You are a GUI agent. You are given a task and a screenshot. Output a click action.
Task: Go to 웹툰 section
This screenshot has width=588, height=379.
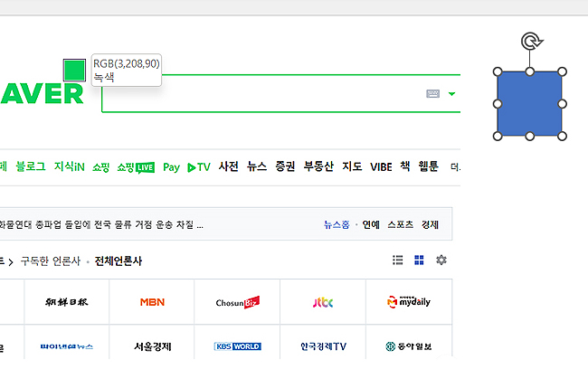point(428,166)
